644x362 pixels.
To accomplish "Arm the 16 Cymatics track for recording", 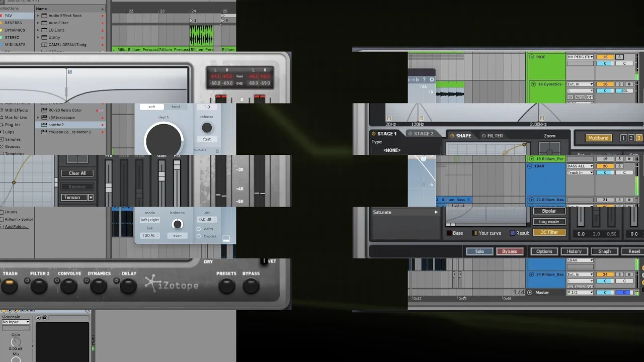I will point(629,84).
